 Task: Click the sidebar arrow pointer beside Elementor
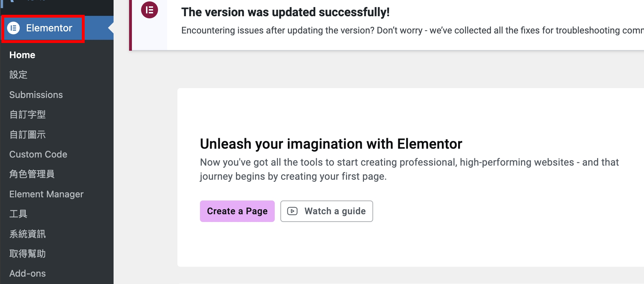point(111,28)
